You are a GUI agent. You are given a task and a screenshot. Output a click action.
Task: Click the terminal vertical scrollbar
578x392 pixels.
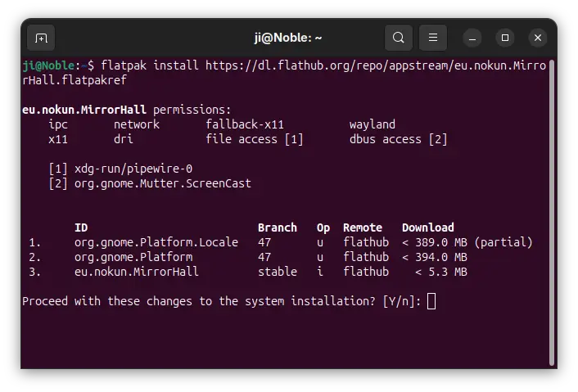(552, 212)
